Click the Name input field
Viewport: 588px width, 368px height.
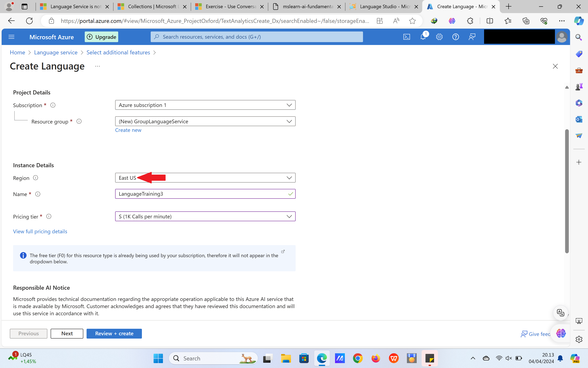pos(205,194)
